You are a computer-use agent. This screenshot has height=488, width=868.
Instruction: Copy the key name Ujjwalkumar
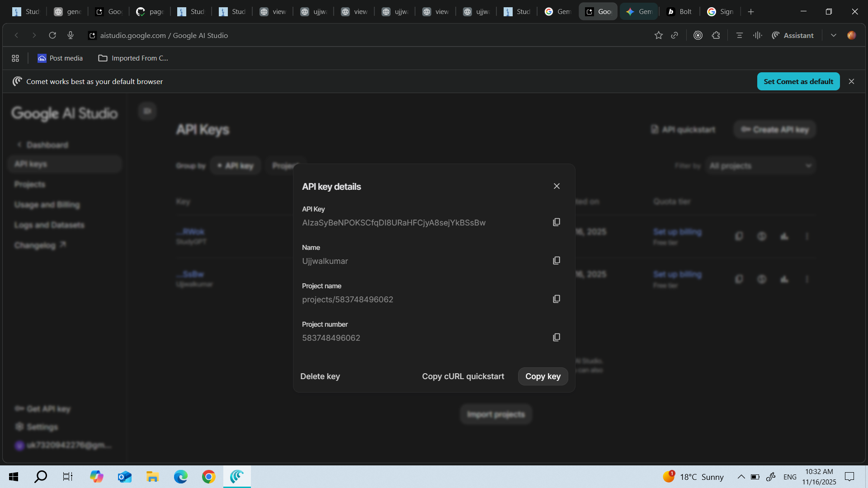coord(556,260)
